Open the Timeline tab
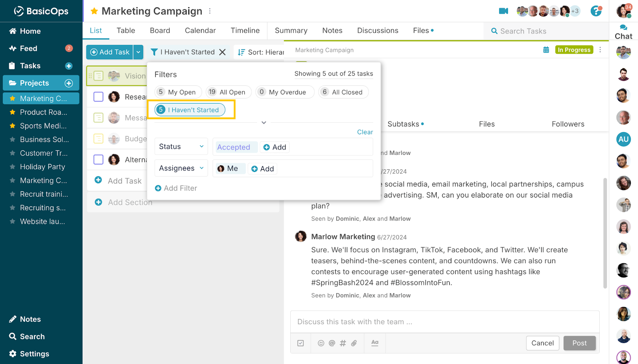This screenshot has width=638, height=364. (245, 31)
